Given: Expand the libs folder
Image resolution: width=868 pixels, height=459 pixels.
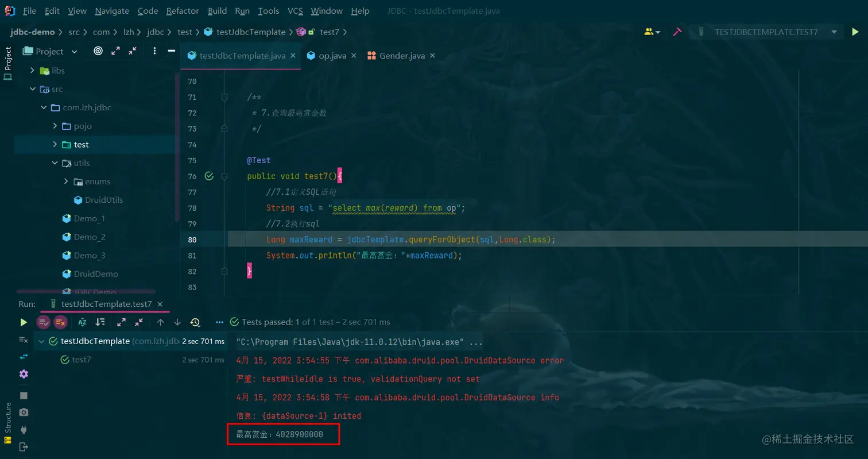Looking at the screenshot, I should point(33,71).
